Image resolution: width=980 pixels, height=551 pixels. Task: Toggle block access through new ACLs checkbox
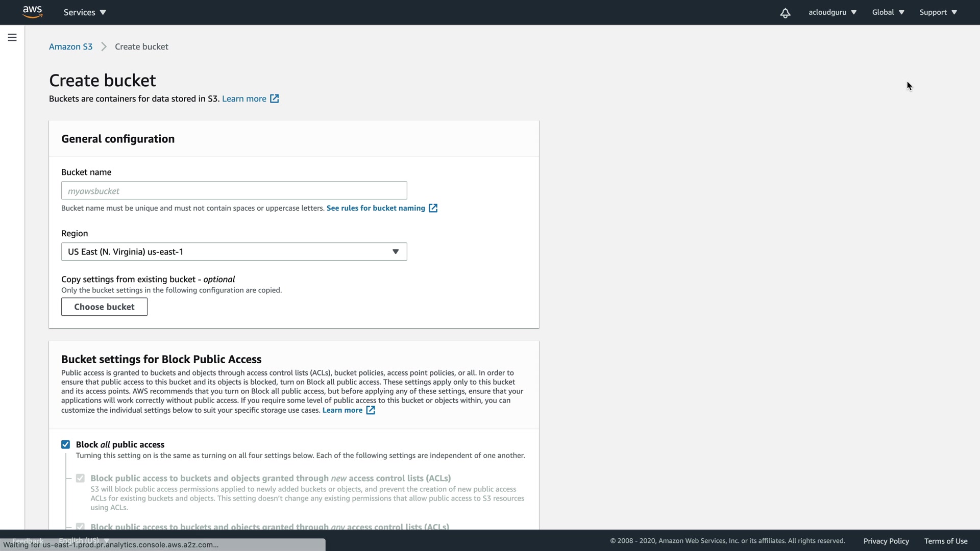tap(80, 478)
